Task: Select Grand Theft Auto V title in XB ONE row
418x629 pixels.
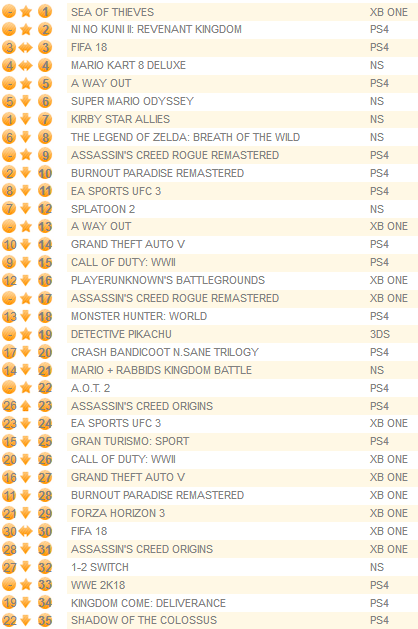Action: (x=128, y=477)
